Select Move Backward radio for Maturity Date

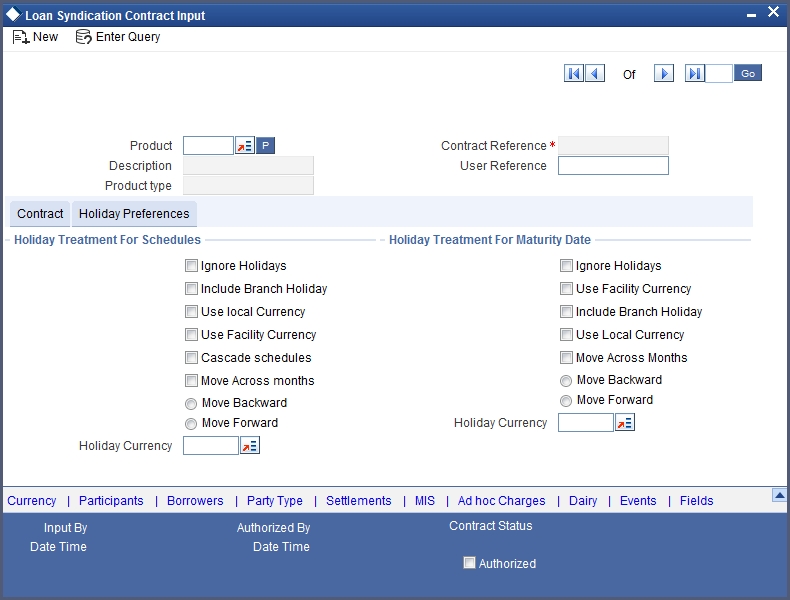click(x=566, y=381)
